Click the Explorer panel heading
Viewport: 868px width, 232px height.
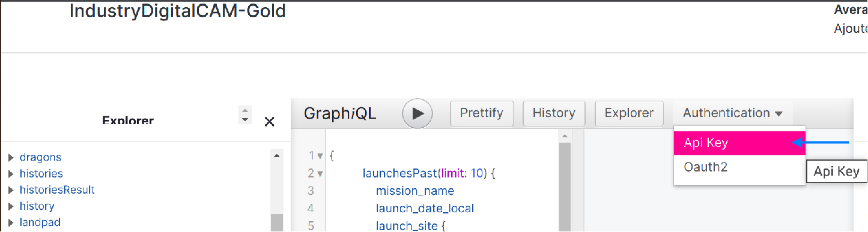[128, 120]
